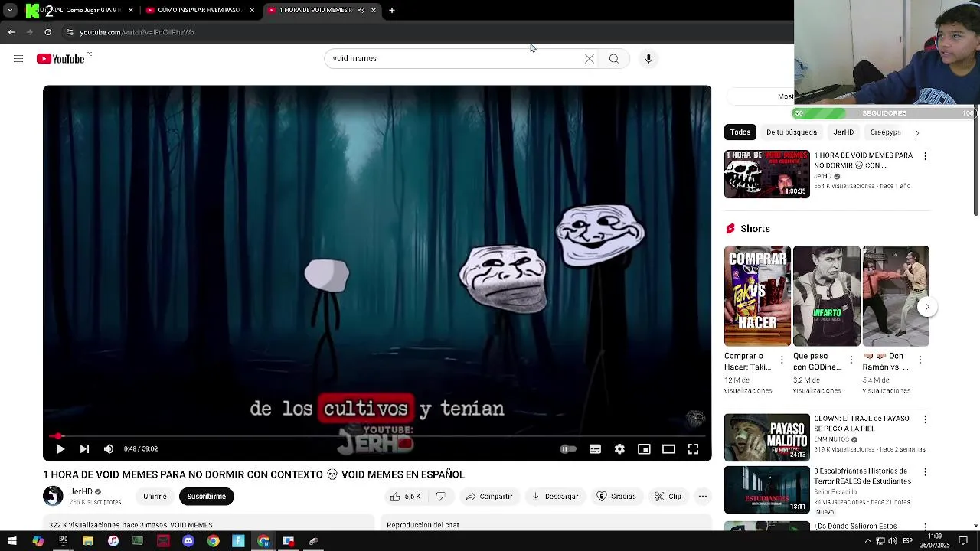Open the JerHD channel avatar
Image resolution: width=980 pixels, height=551 pixels.
53,496
